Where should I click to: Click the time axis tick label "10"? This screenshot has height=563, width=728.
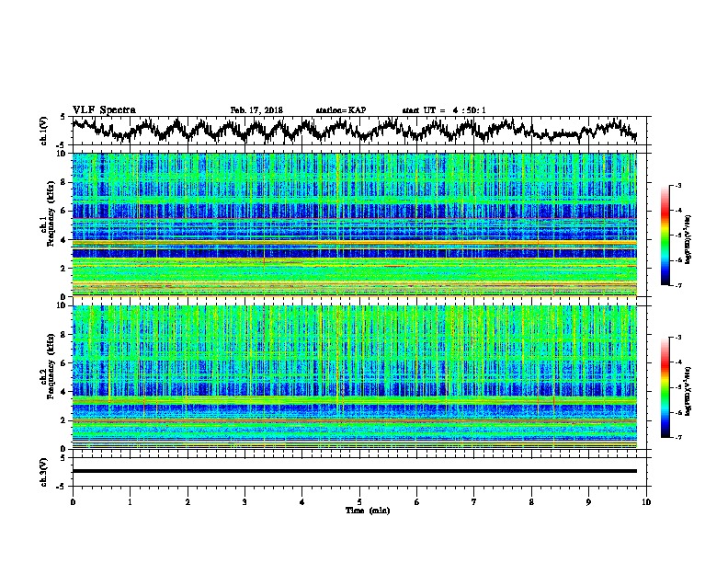point(646,502)
